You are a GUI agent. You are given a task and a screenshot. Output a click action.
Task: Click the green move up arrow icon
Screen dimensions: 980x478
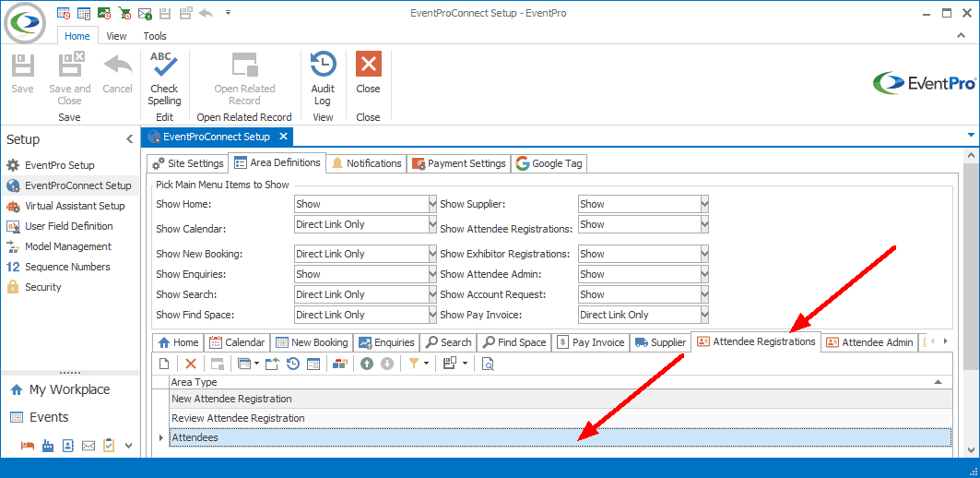[x=367, y=364]
